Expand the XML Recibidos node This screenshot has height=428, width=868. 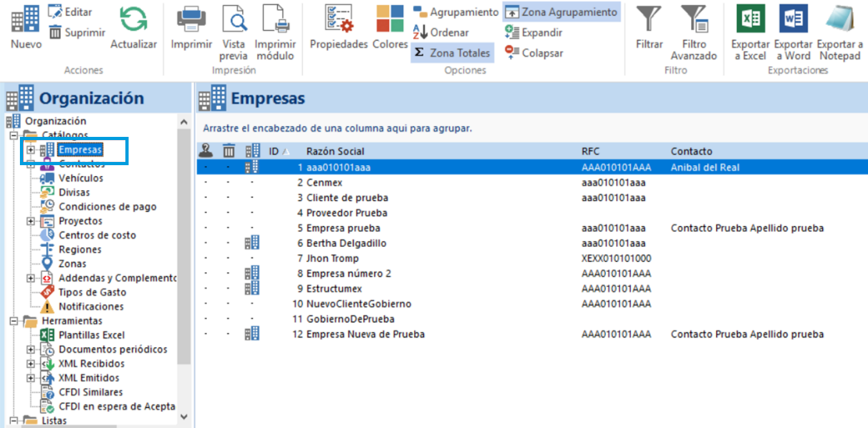[x=30, y=364]
